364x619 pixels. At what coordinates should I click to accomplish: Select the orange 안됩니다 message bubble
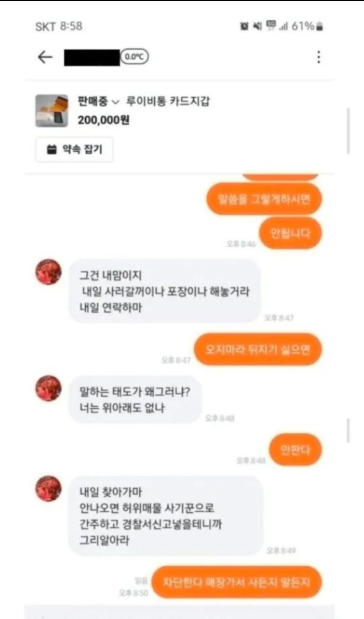click(290, 233)
